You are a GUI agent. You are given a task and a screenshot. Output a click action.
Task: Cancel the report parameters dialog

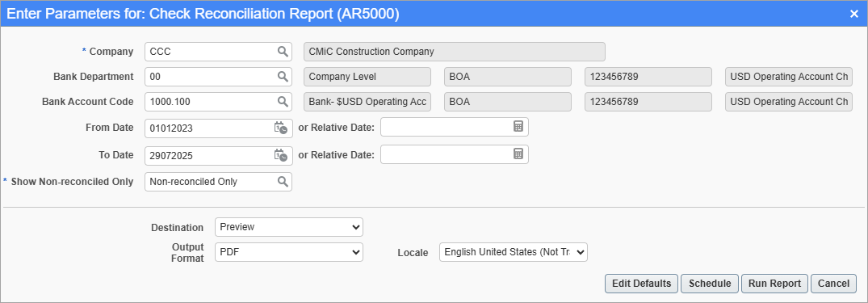(833, 284)
